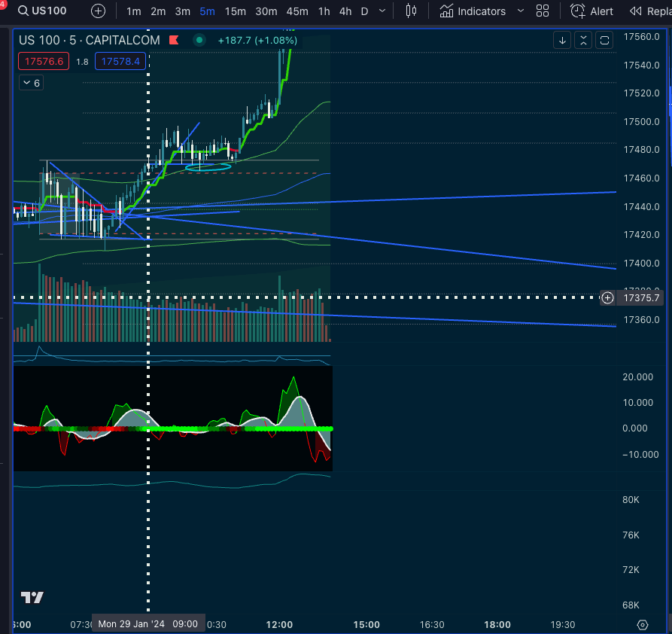Open the indicator templates grid icon
The image size is (672, 634).
click(543, 11)
